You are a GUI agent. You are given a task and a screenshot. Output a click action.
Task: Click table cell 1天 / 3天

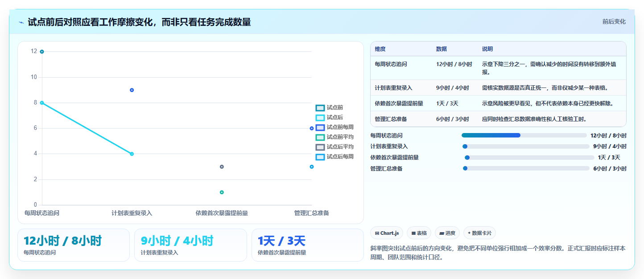[447, 104]
